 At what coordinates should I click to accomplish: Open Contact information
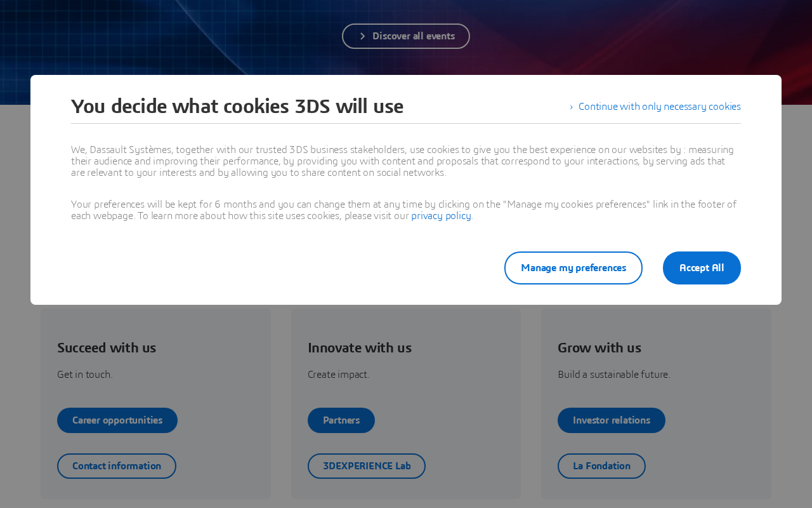pos(117,466)
